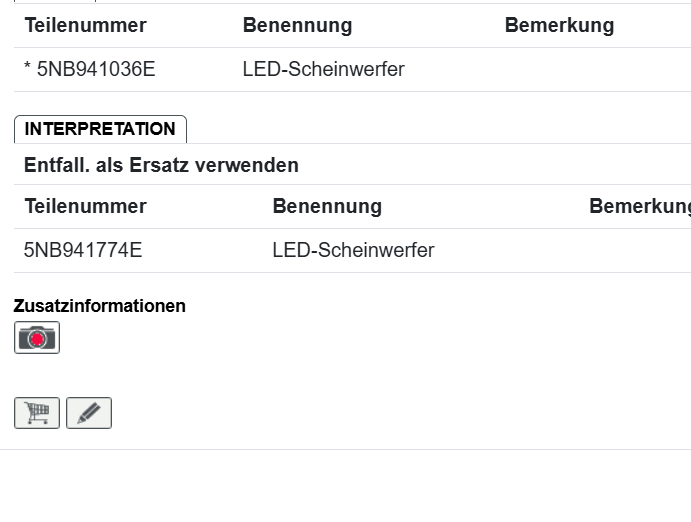Click part number 5NB941036E
This screenshot has height=522, width=691.
96,70
